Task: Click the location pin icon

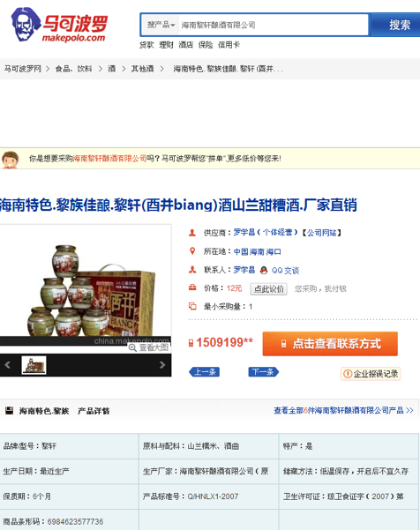Action: point(192,251)
